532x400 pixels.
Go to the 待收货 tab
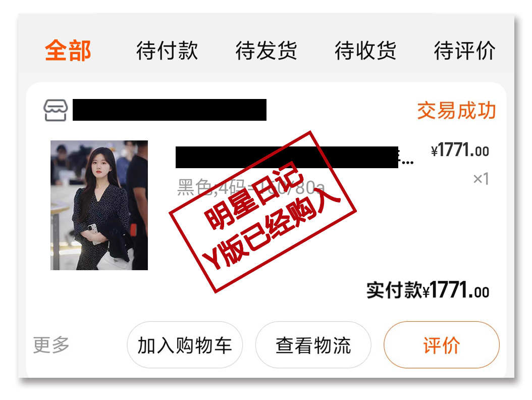click(365, 51)
